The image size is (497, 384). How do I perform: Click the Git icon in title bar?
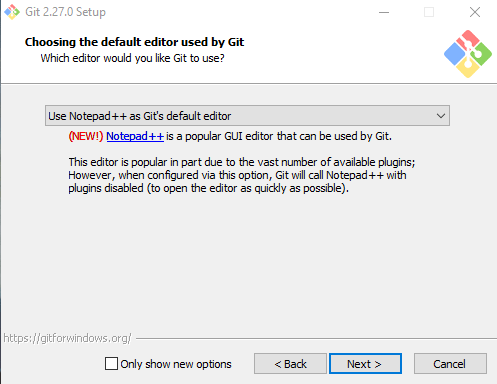12,12
